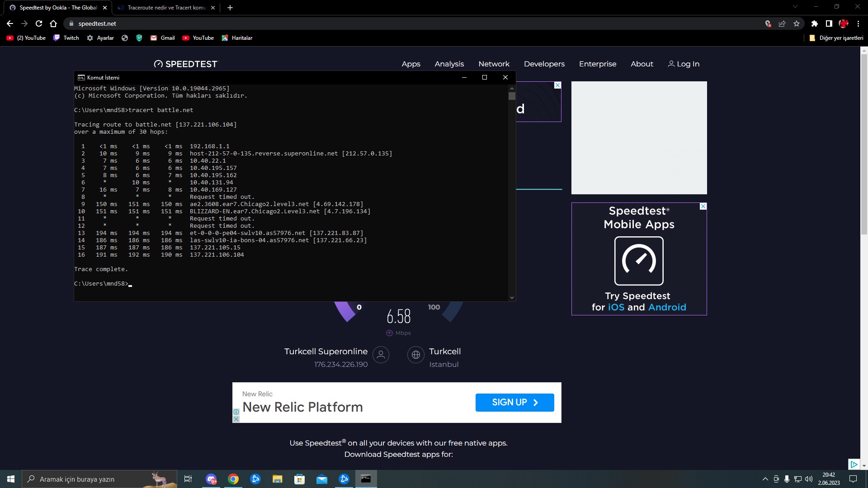
Task: Open File Explorer from the taskbar
Action: (x=277, y=479)
